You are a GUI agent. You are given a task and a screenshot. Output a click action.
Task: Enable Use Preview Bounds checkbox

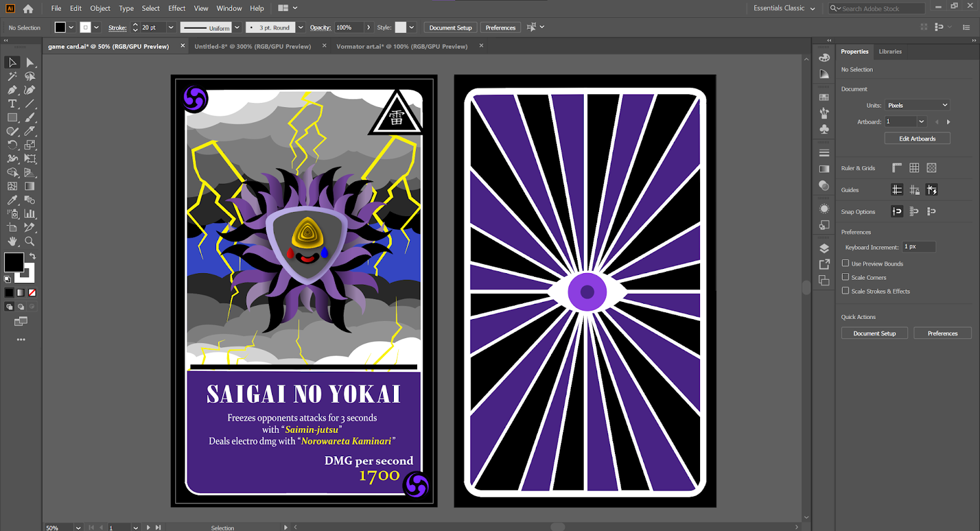tap(845, 263)
